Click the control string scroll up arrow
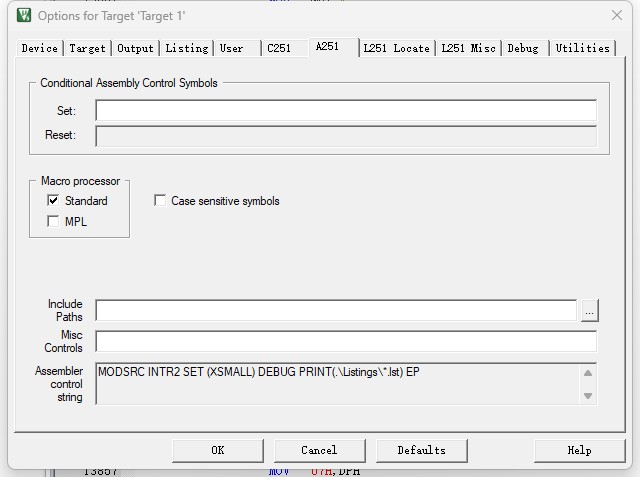This screenshot has height=477, width=640. coord(588,373)
